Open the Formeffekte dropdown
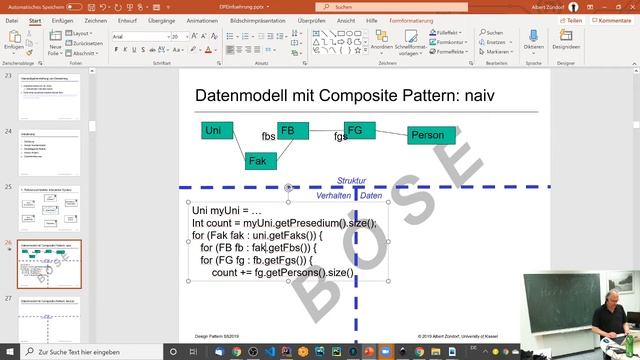The width and height of the screenshot is (640, 360). [x=449, y=52]
